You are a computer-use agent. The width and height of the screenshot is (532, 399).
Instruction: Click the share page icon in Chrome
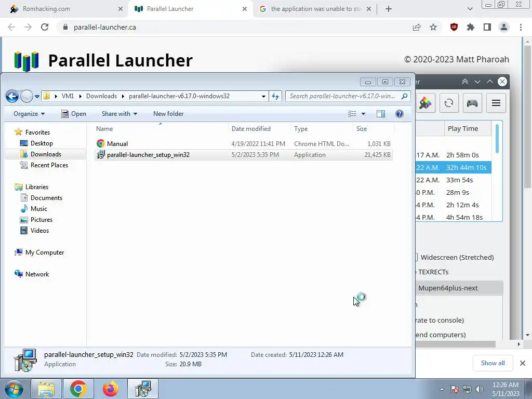[417, 27]
